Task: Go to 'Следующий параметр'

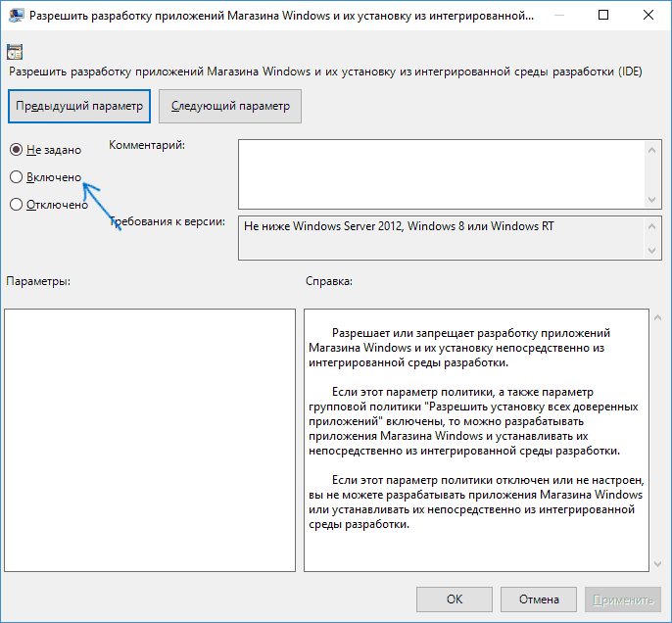Action: (230, 106)
